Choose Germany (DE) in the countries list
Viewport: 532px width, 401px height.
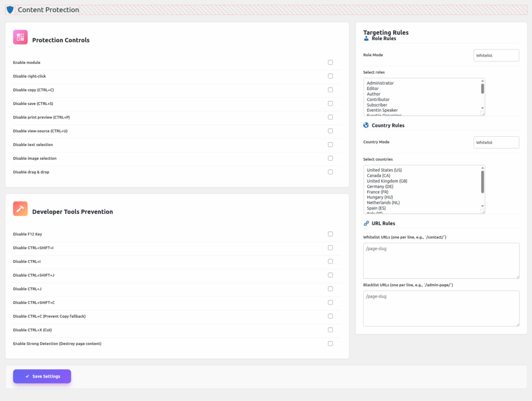[380, 186]
